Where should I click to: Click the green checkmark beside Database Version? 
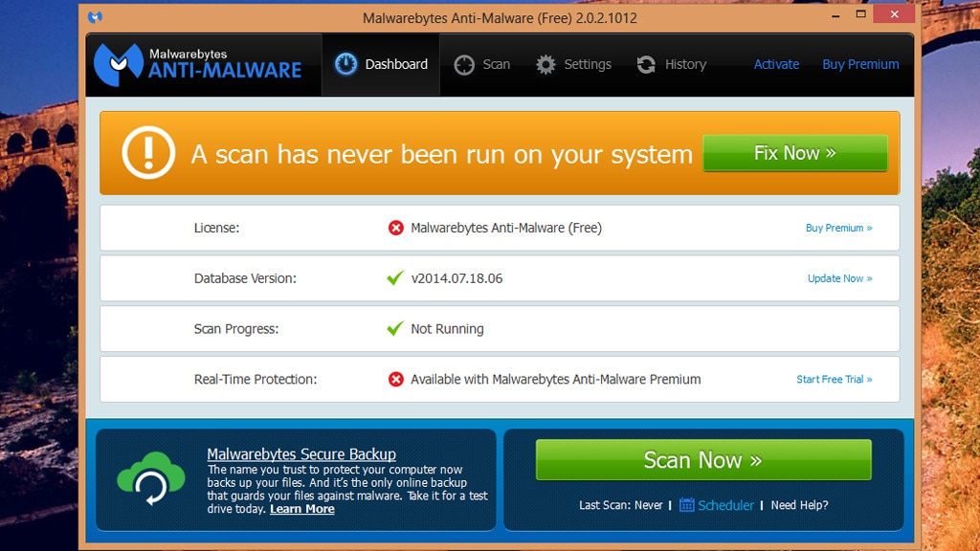pos(395,278)
